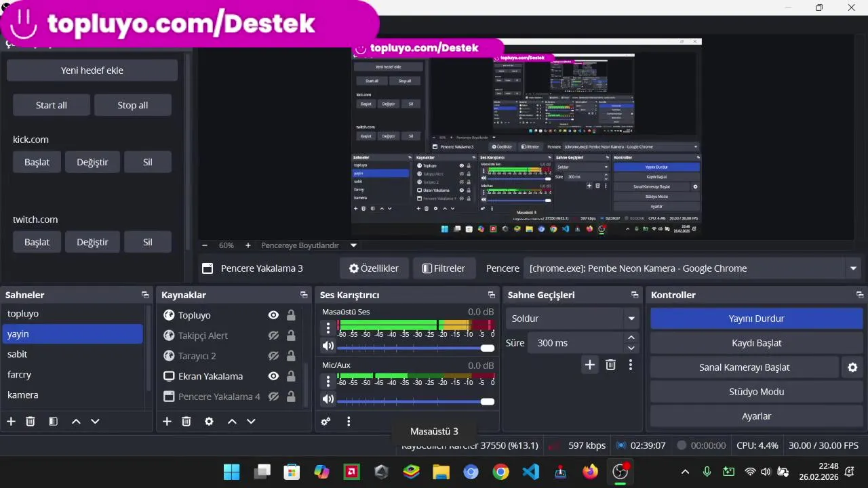
Task: Add a scene transition with plus
Action: (590, 365)
